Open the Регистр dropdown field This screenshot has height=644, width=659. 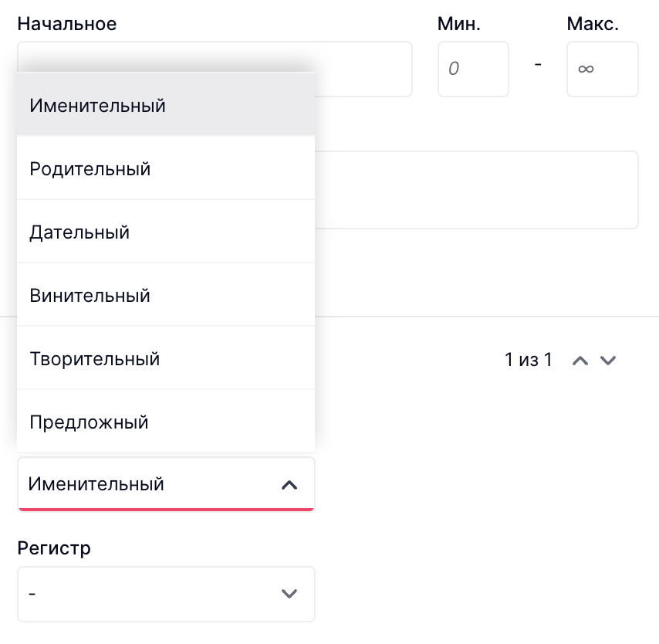166,594
